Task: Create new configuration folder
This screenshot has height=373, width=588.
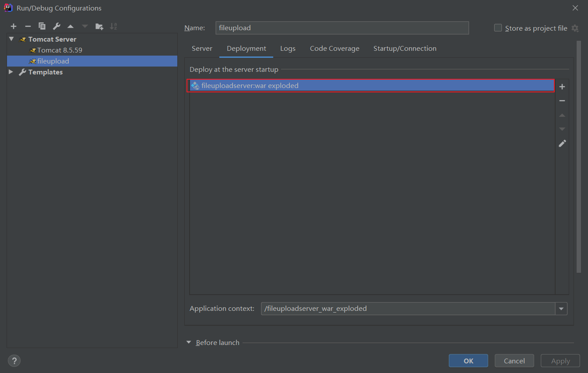Action: tap(99, 26)
